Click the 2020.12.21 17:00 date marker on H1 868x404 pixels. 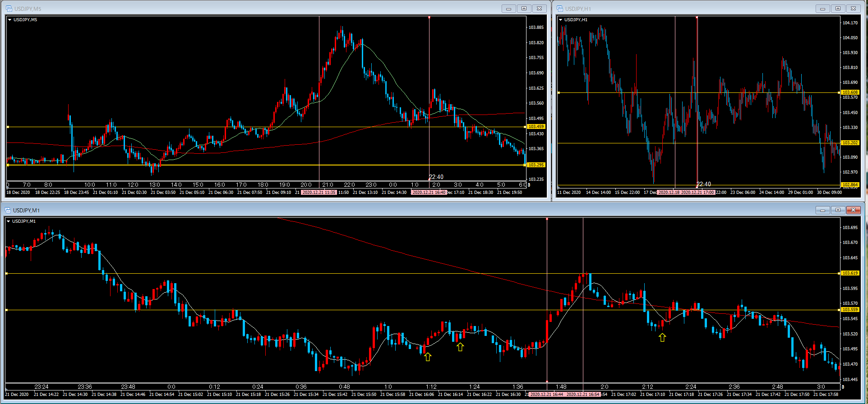point(697,193)
